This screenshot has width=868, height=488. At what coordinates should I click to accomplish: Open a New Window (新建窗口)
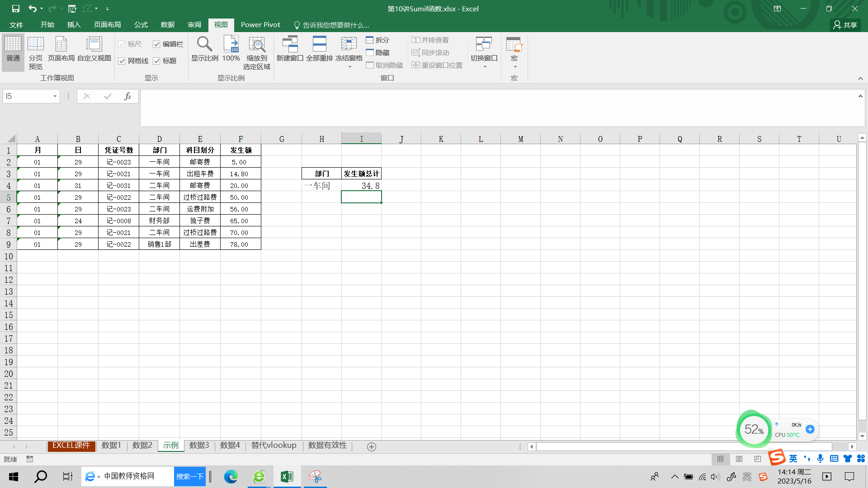coord(290,49)
